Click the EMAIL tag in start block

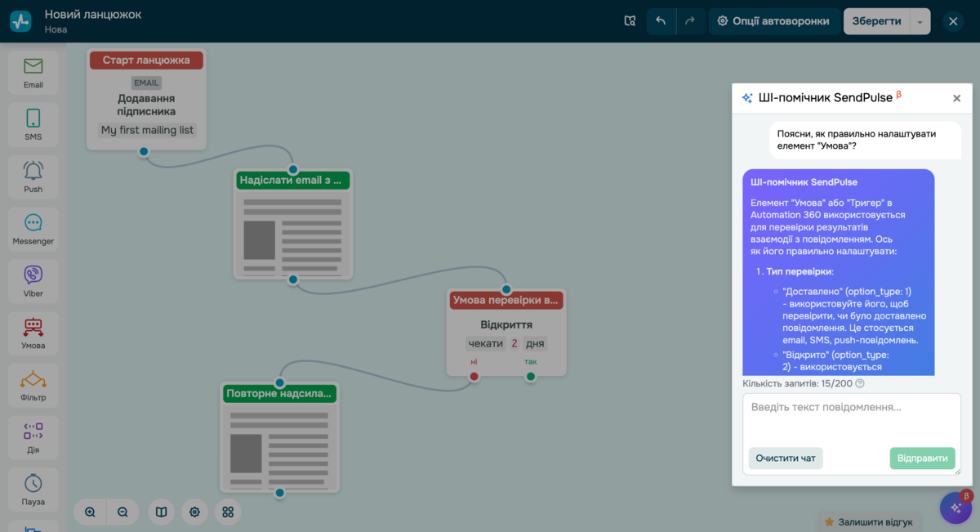(146, 83)
